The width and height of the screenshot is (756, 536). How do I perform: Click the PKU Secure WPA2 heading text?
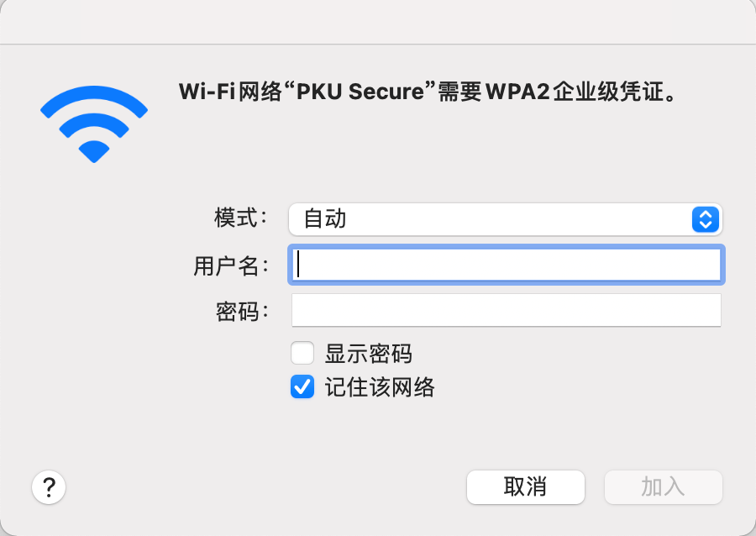point(428,92)
